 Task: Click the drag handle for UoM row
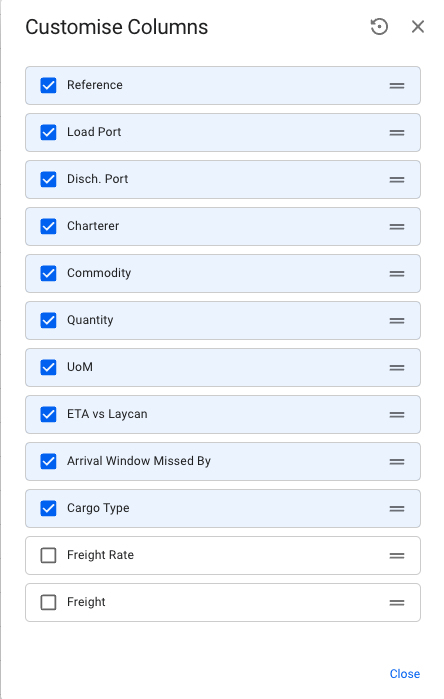tap(397, 368)
